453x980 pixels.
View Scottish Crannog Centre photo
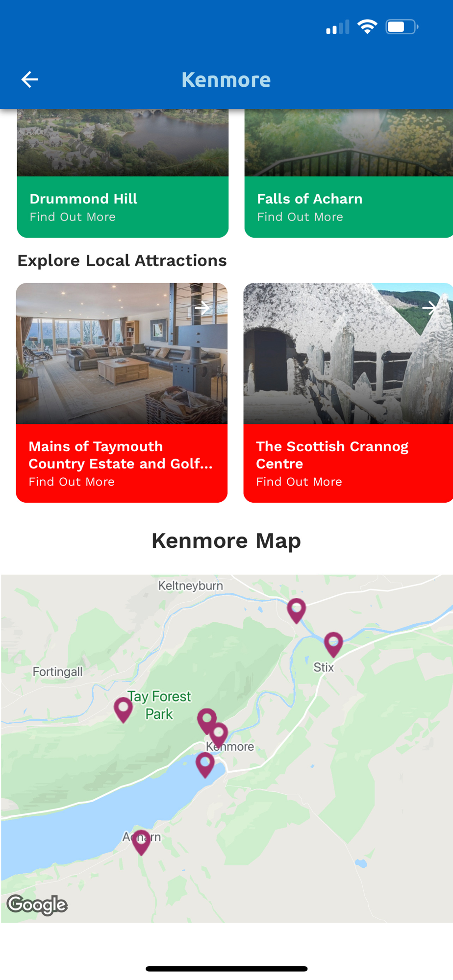pyautogui.click(x=348, y=353)
